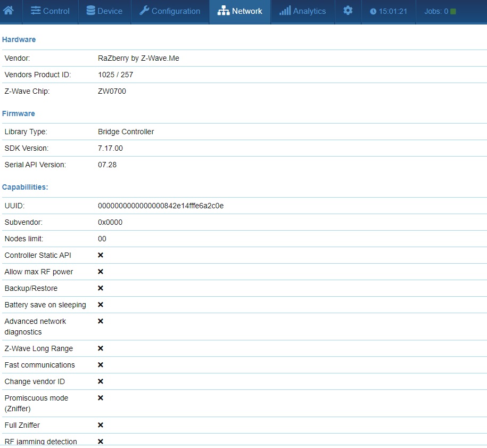487x448 pixels.
Task: Click the UUID value text
Action: click(161, 206)
